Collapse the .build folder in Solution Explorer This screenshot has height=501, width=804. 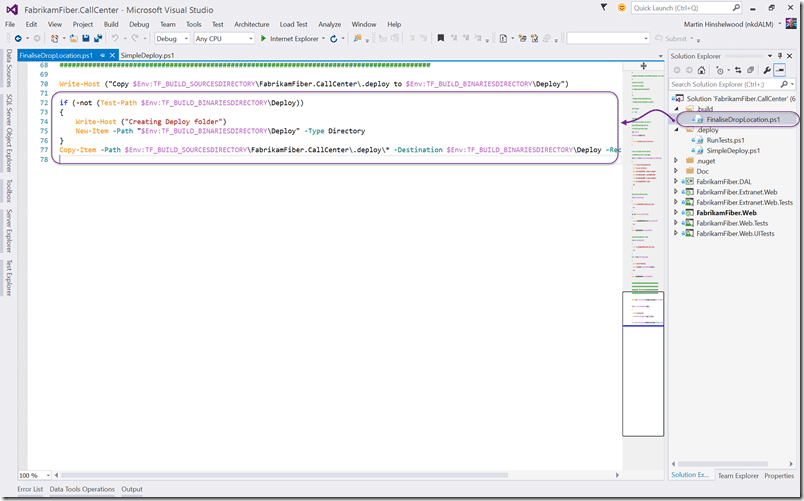click(x=676, y=109)
